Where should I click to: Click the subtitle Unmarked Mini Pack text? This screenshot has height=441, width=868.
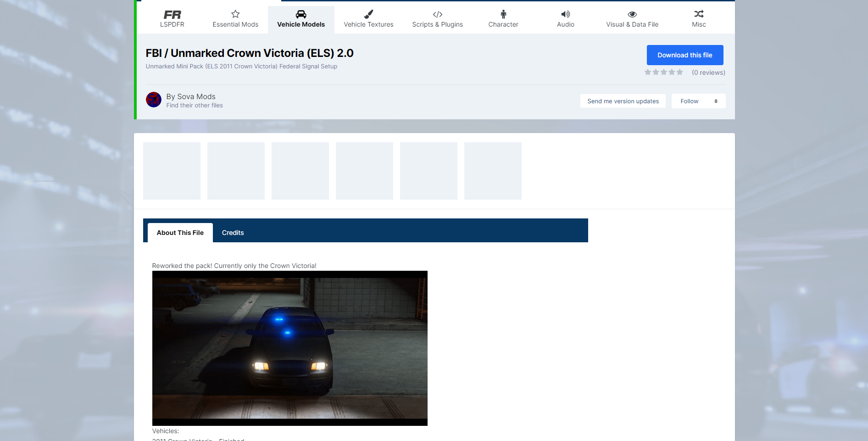pyautogui.click(x=241, y=67)
